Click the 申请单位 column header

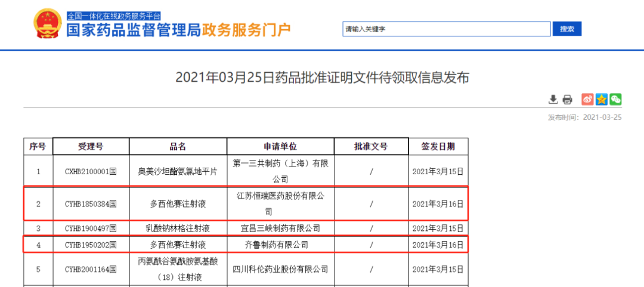click(x=280, y=146)
